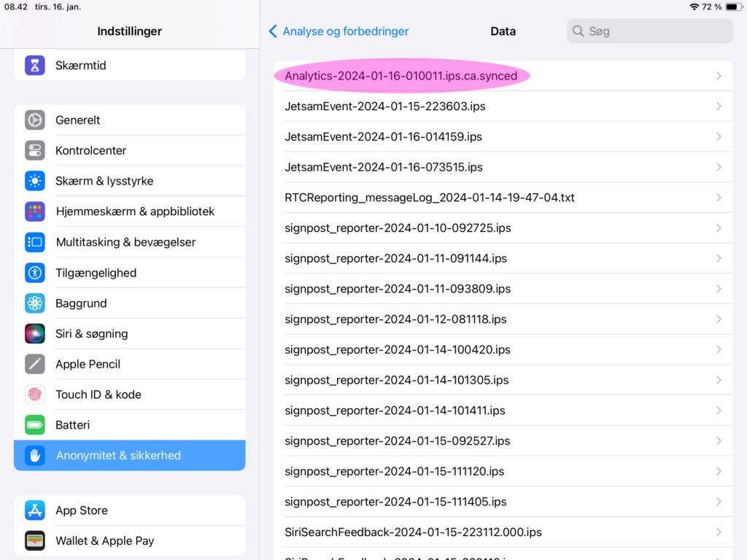Expand signpost_reporter-2024-01-11-093809.ips chevron

pos(719,289)
